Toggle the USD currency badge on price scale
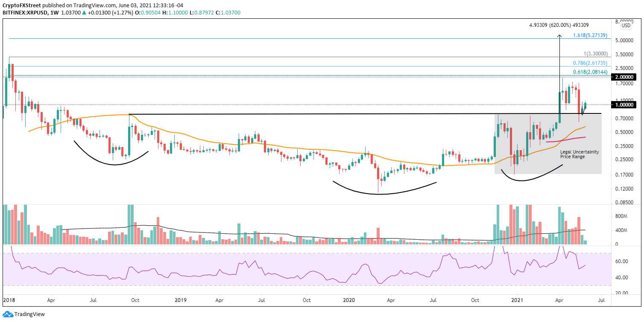This screenshot has width=644, height=322. (625, 25)
